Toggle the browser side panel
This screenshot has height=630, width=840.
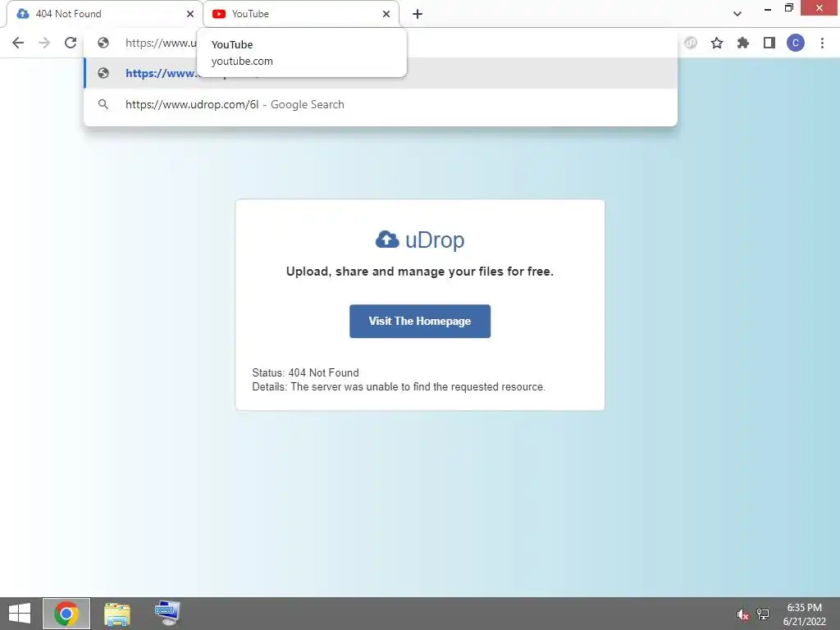[769, 43]
